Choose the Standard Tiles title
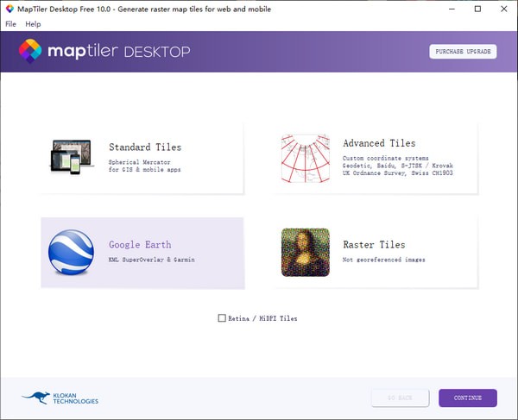Image resolution: width=518 pixels, height=420 pixels. [x=145, y=147]
